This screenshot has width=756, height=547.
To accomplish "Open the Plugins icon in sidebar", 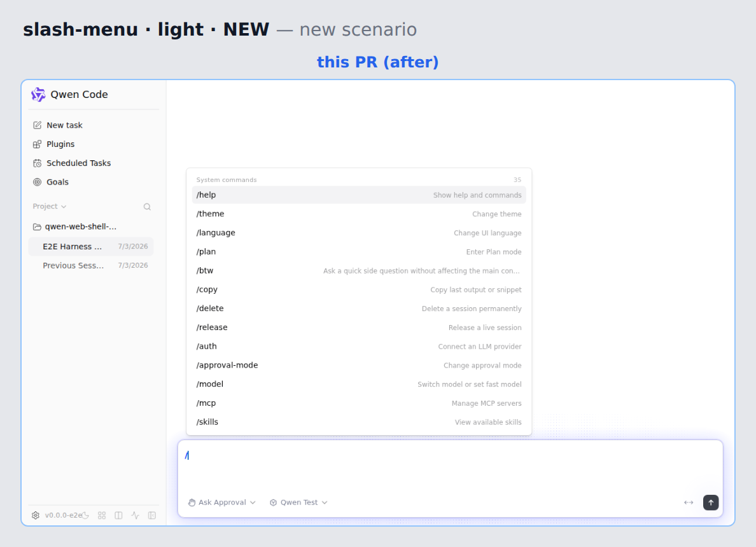I will click(x=37, y=144).
